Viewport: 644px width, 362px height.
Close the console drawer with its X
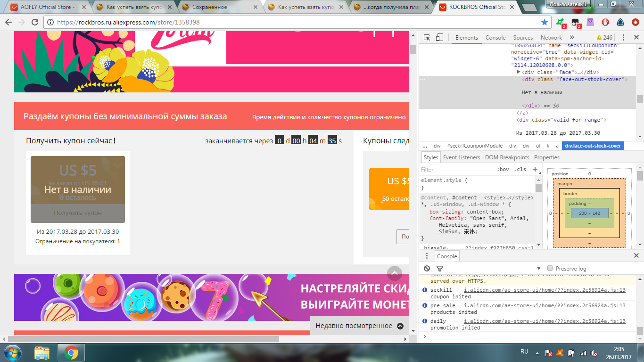tap(636, 255)
